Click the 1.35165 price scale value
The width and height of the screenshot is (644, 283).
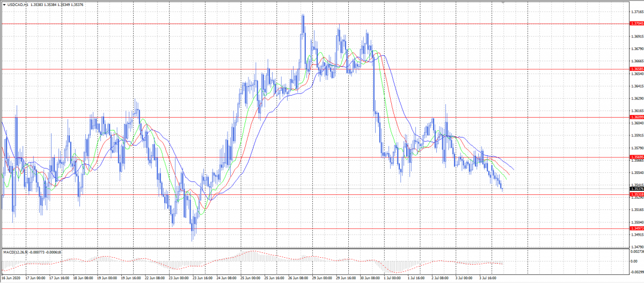638,210
